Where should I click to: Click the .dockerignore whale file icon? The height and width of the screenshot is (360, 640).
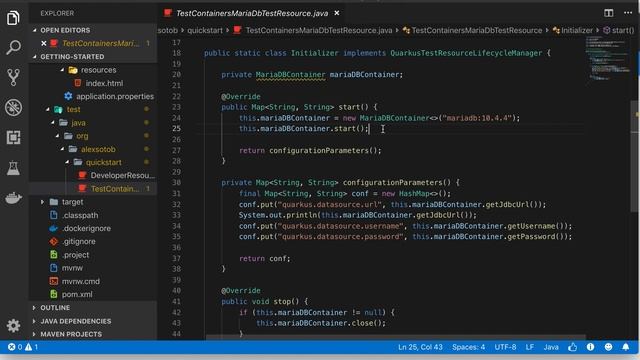(x=53, y=228)
